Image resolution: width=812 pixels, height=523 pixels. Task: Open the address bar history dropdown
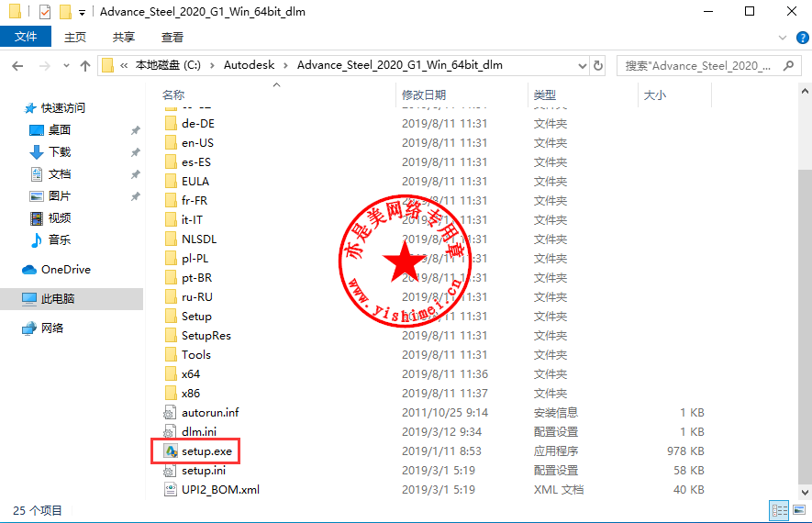(583, 66)
